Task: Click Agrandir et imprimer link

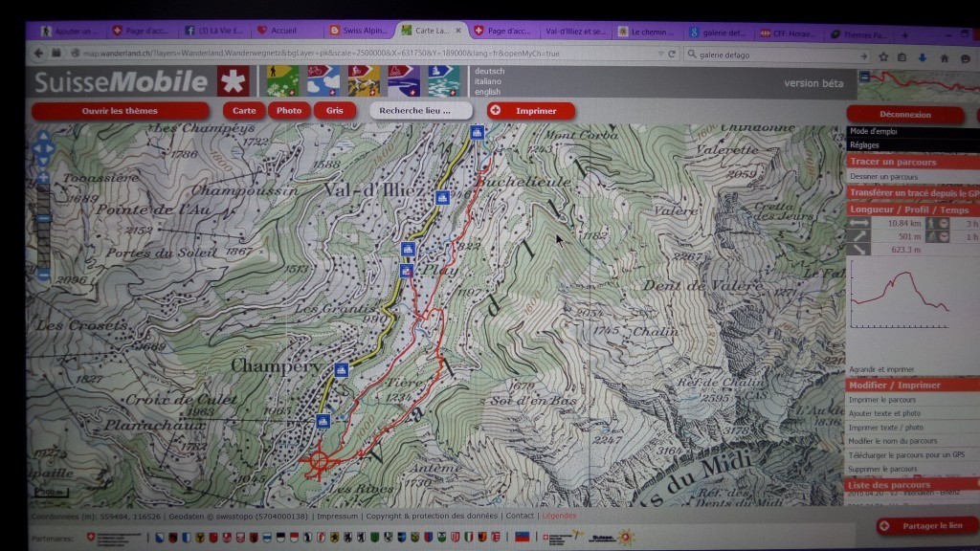Action: click(x=881, y=369)
